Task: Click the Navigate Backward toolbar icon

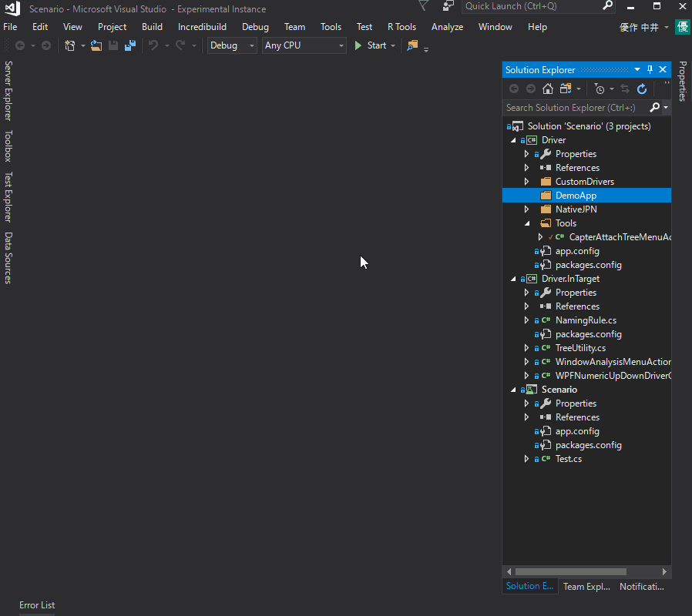Action: click(20, 45)
